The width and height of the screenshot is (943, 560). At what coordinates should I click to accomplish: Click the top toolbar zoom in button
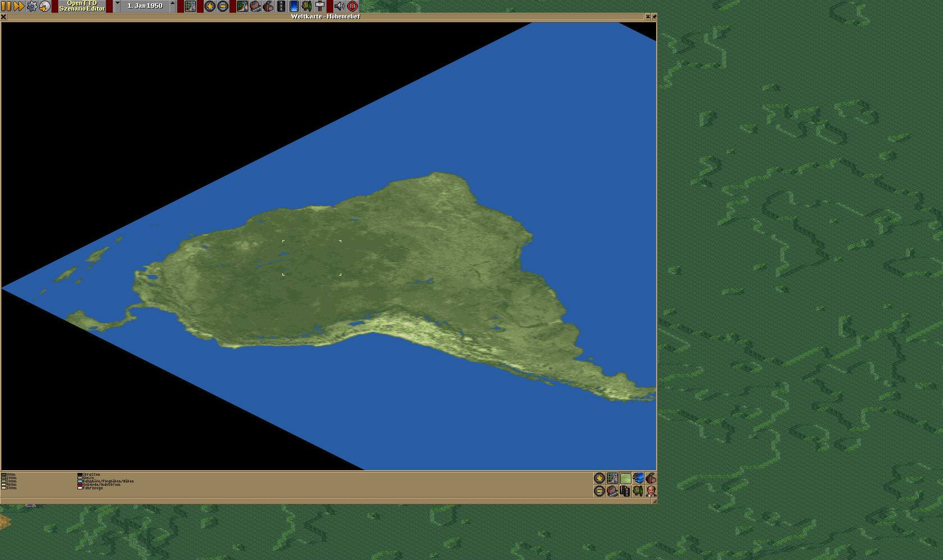[x=210, y=6]
